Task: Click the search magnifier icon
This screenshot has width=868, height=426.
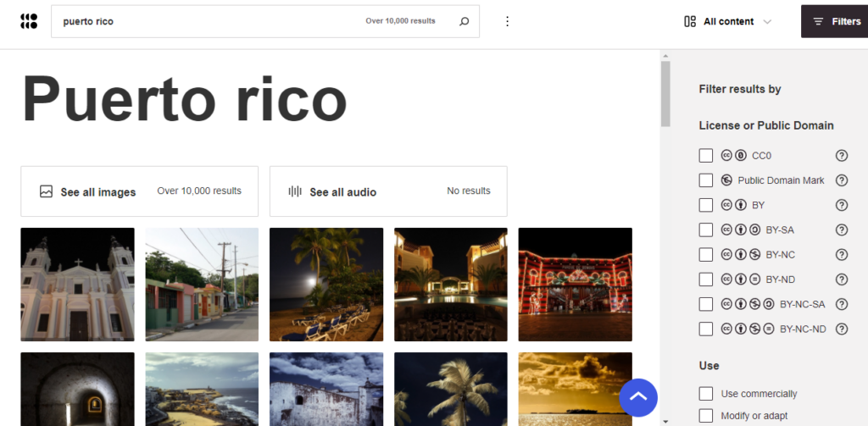Action: [x=465, y=21]
